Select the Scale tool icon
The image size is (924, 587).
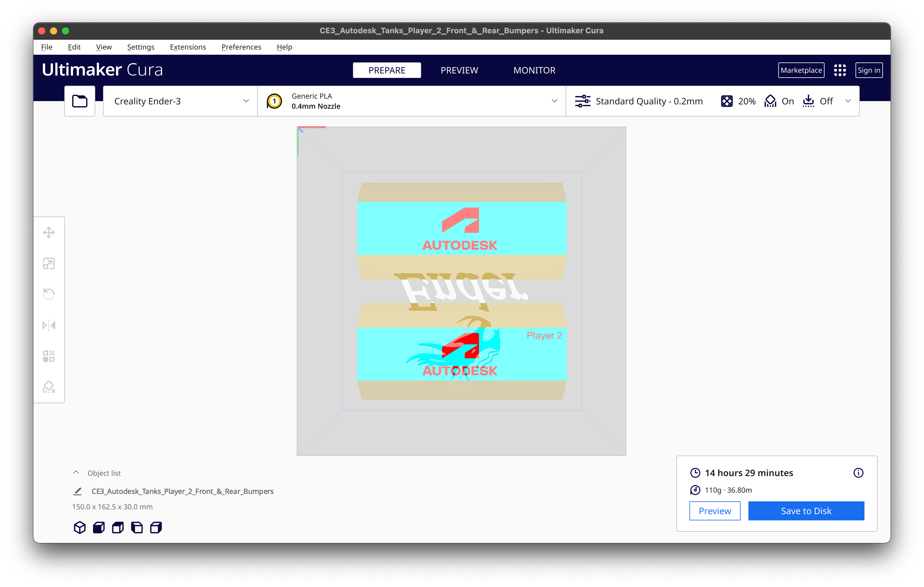(49, 263)
